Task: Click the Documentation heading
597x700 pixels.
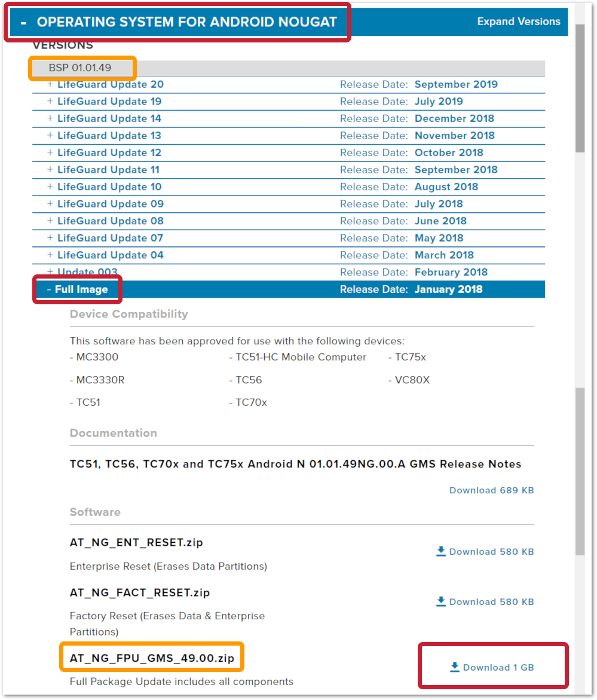Action: pos(114,433)
